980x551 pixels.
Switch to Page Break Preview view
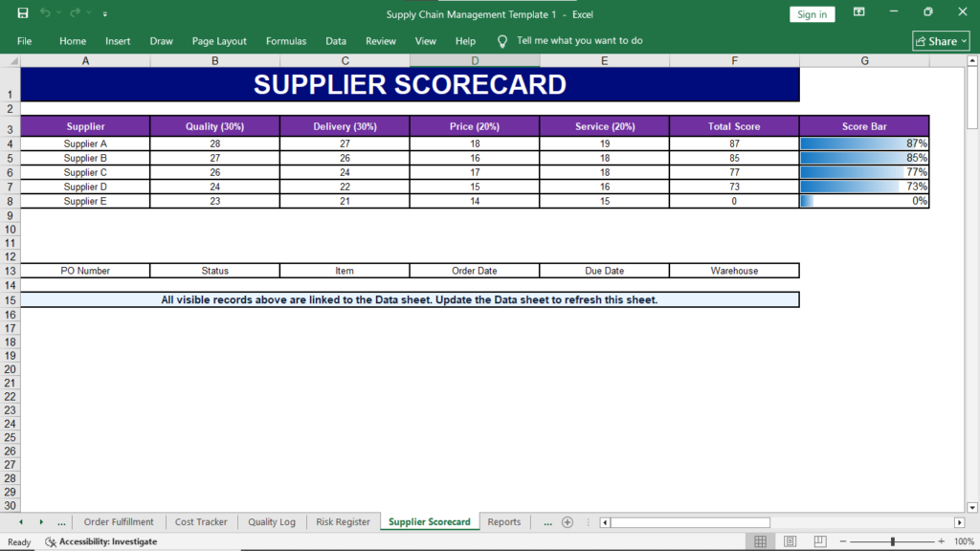point(820,541)
